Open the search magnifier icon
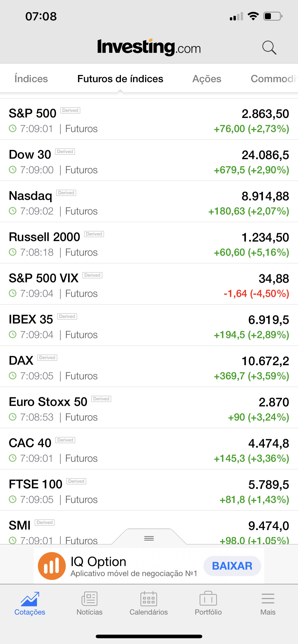 269,47
